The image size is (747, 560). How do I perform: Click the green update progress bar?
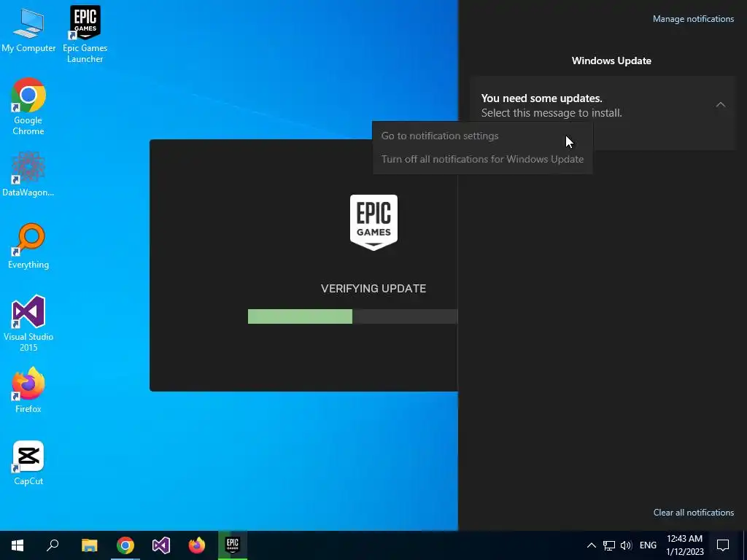(x=300, y=316)
